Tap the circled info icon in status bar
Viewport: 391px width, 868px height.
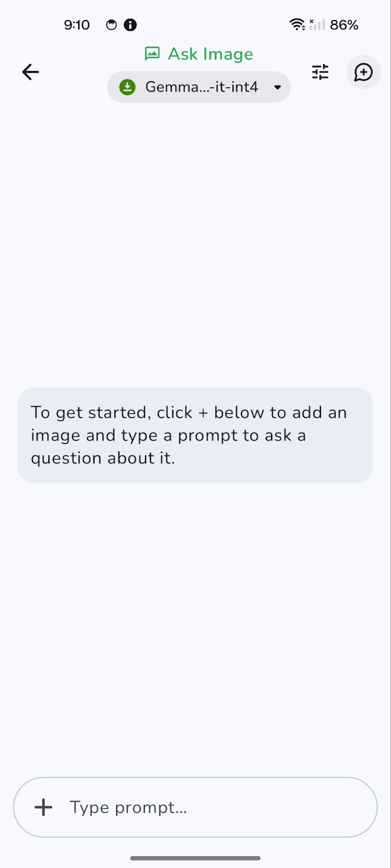pos(130,25)
